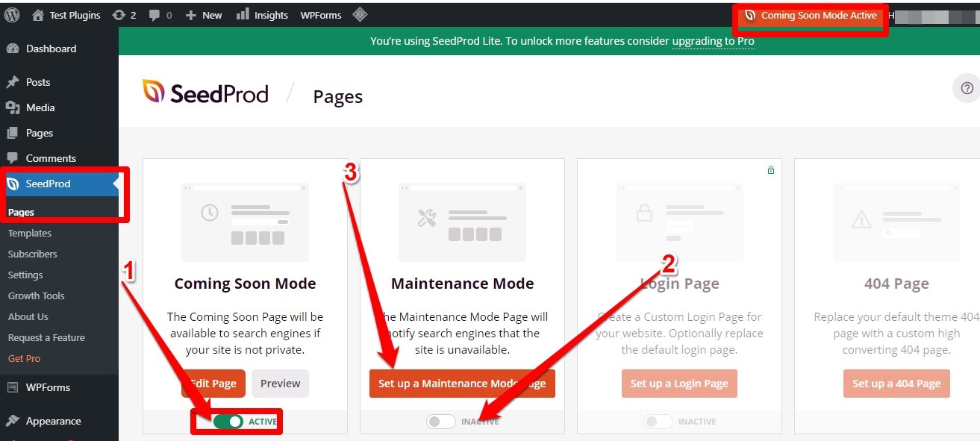Go to Subscribers in the sidebar
This screenshot has height=441, width=980.
[33, 254]
